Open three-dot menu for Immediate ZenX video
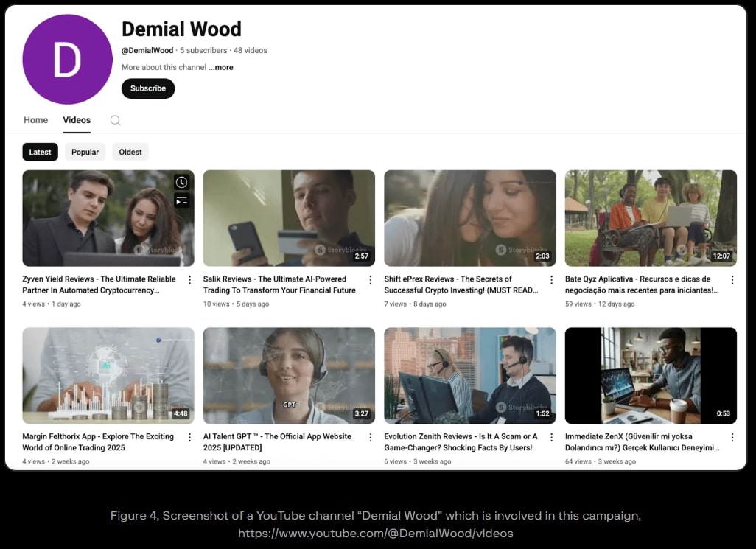This screenshot has width=756, height=549. 732,438
